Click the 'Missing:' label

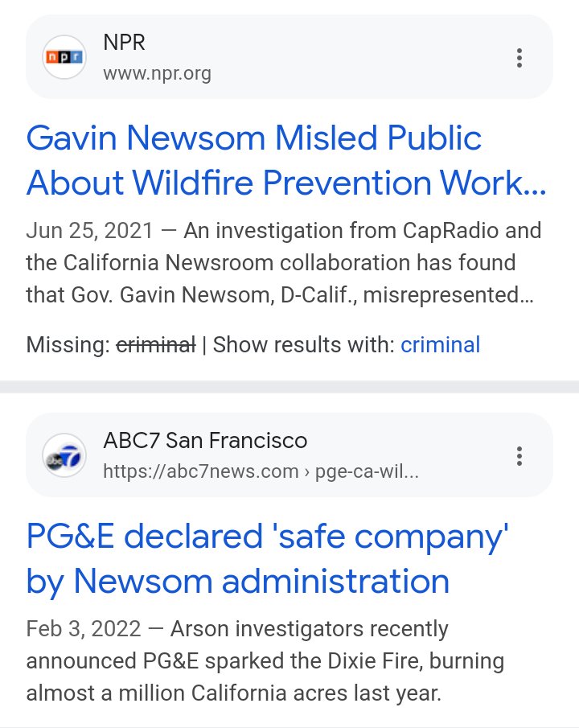(68, 345)
